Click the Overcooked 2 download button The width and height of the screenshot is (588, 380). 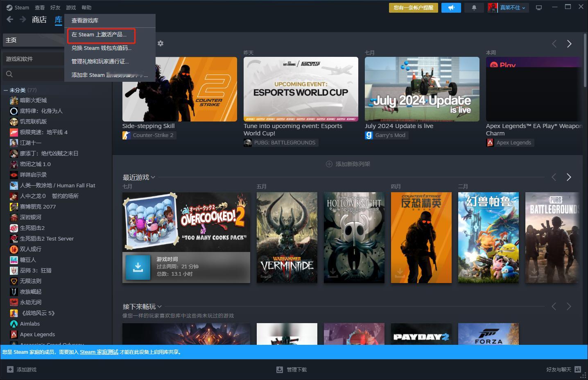[x=138, y=268]
